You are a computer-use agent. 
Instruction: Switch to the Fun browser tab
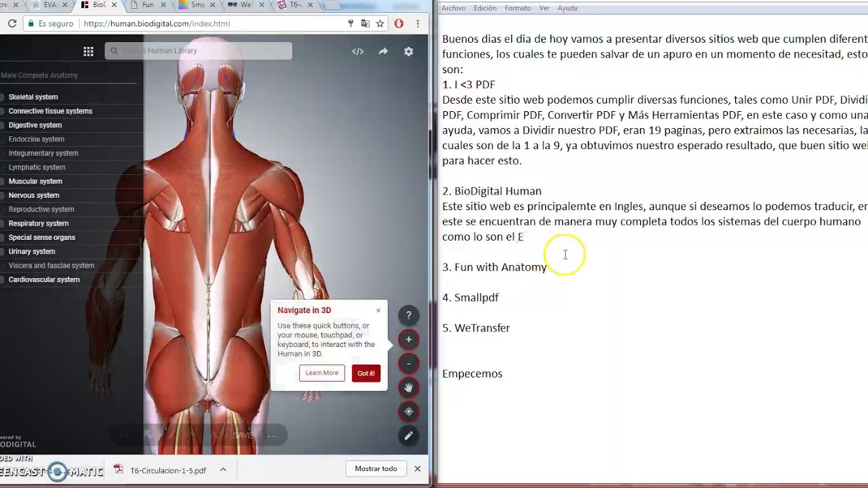click(x=147, y=5)
